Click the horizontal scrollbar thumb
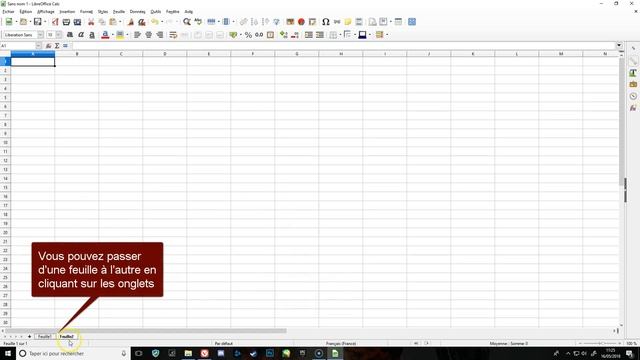This screenshot has width=640, height=360. click(146, 331)
